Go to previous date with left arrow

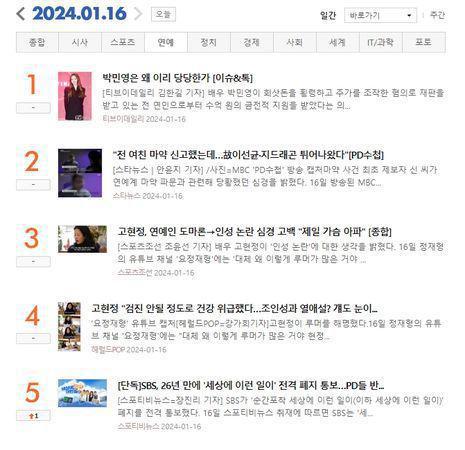click(x=21, y=14)
